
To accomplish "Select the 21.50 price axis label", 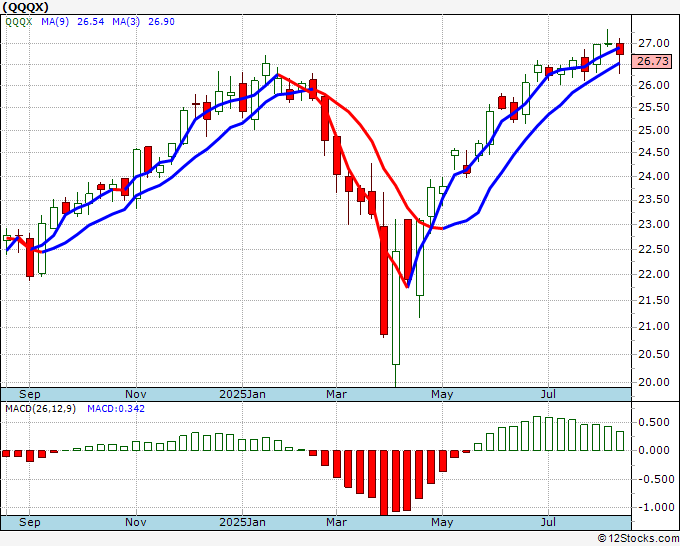I will pyautogui.click(x=654, y=301).
